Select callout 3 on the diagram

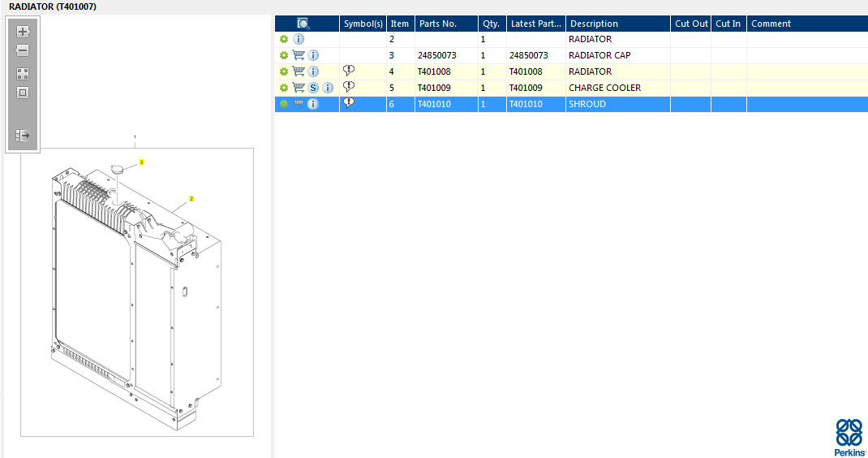(142, 162)
